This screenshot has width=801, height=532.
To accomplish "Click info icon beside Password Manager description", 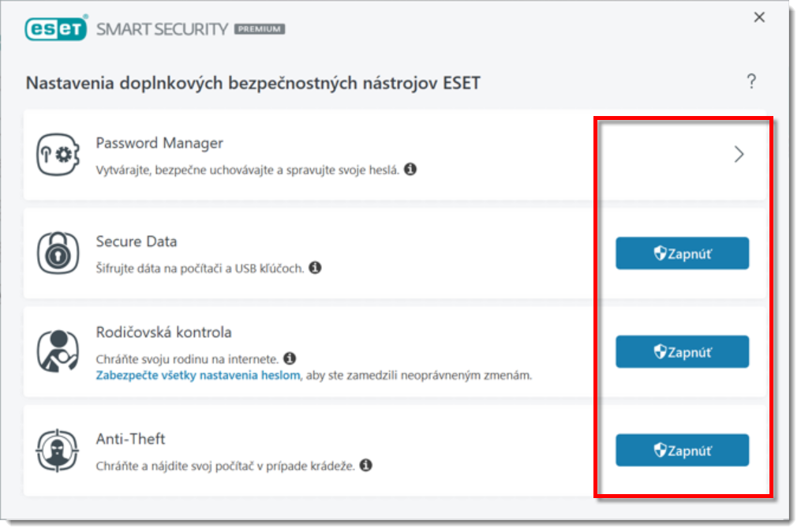I will click(410, 169).
